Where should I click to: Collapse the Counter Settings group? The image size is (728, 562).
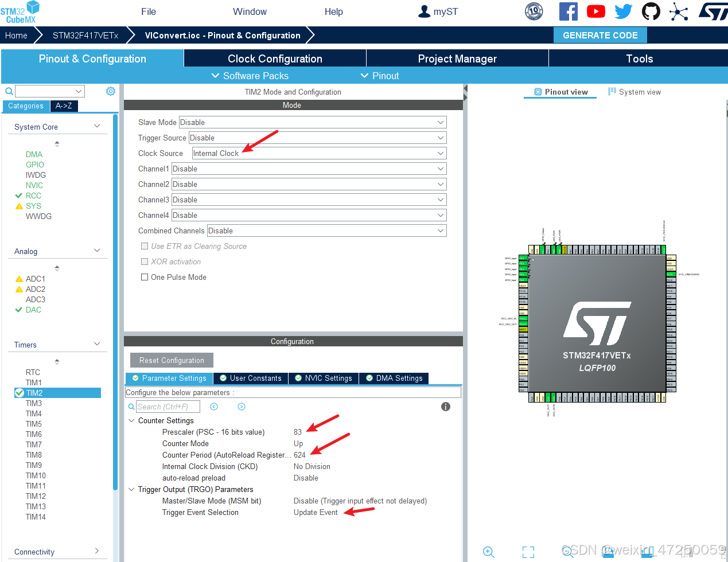(x=132, y=420)
